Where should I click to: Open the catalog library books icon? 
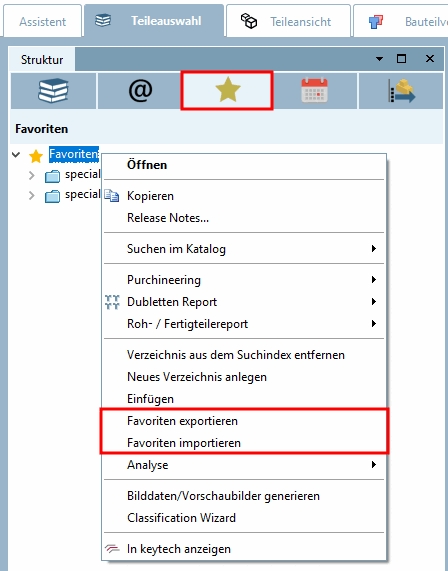[53, 91]
